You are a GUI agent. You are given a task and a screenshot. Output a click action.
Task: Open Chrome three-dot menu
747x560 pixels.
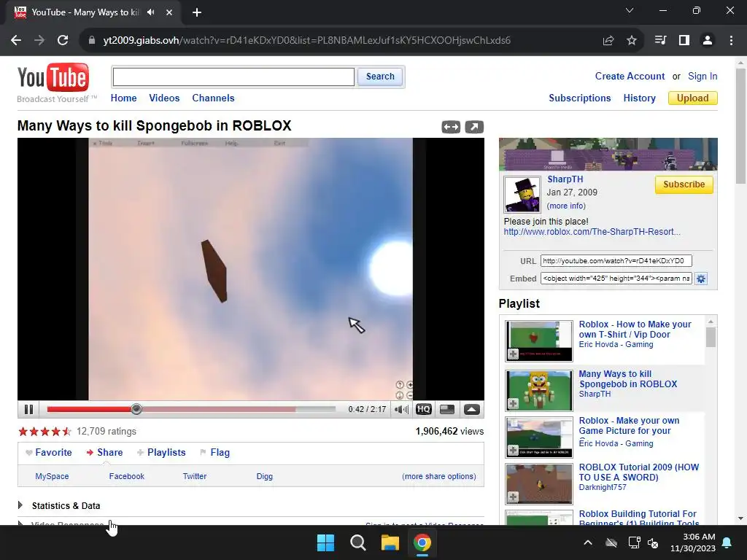click(x=731, y=41)
